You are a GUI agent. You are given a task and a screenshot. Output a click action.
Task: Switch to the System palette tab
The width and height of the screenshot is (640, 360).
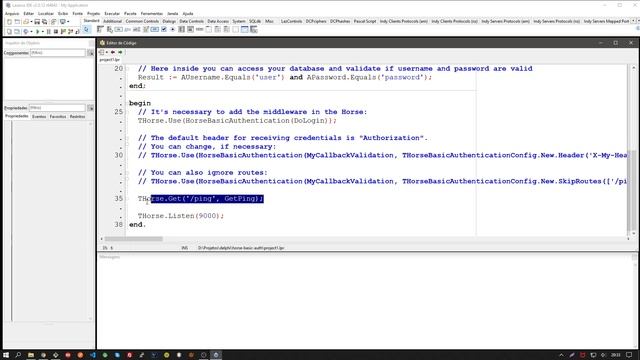(x=239, y=21)
